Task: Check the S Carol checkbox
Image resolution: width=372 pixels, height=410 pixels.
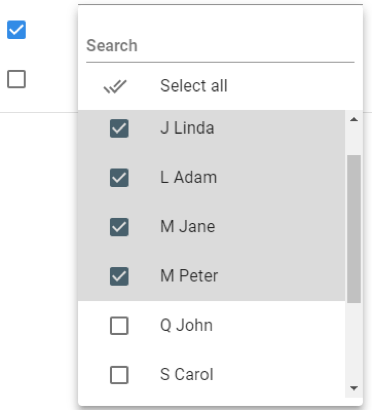Action: 119,375
